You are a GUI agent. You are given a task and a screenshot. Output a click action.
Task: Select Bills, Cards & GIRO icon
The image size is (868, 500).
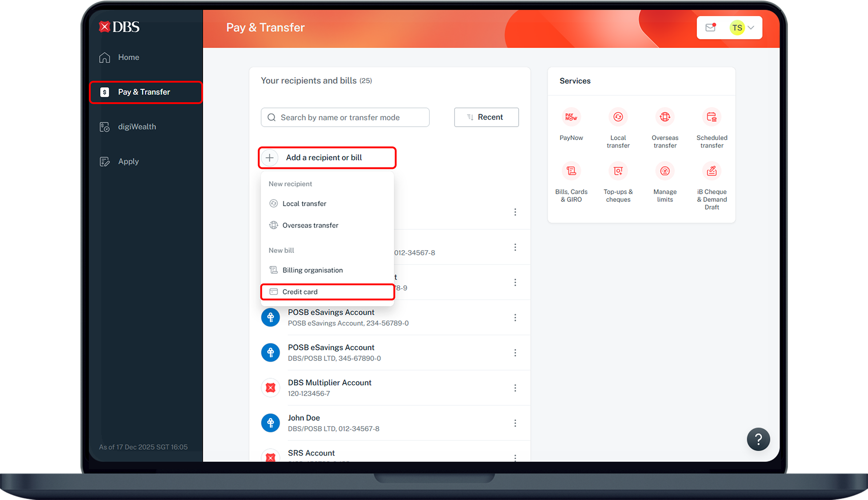click(571, 171)
